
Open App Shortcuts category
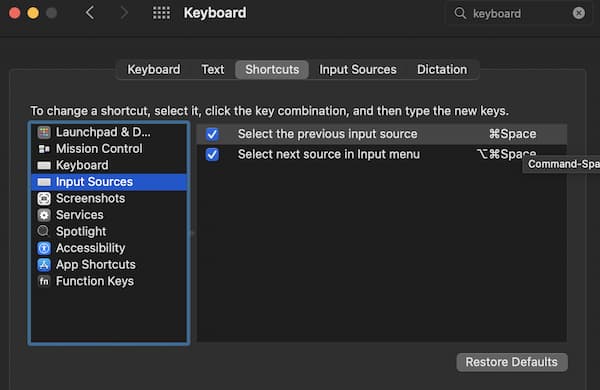(x=109, y=264)
